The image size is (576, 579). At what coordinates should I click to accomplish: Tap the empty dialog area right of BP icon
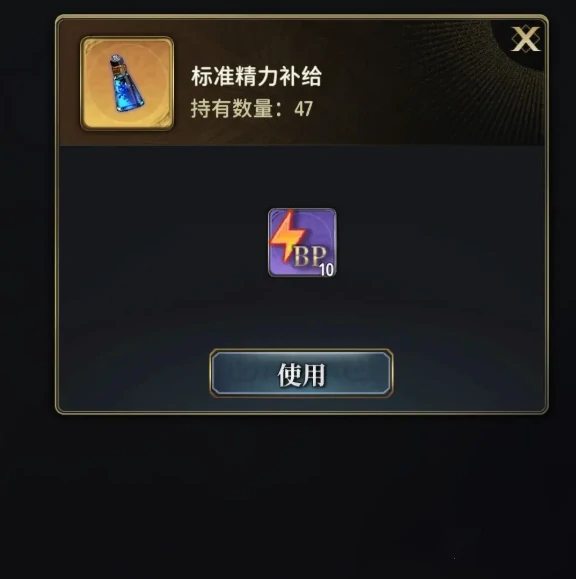tap(439, 243)
